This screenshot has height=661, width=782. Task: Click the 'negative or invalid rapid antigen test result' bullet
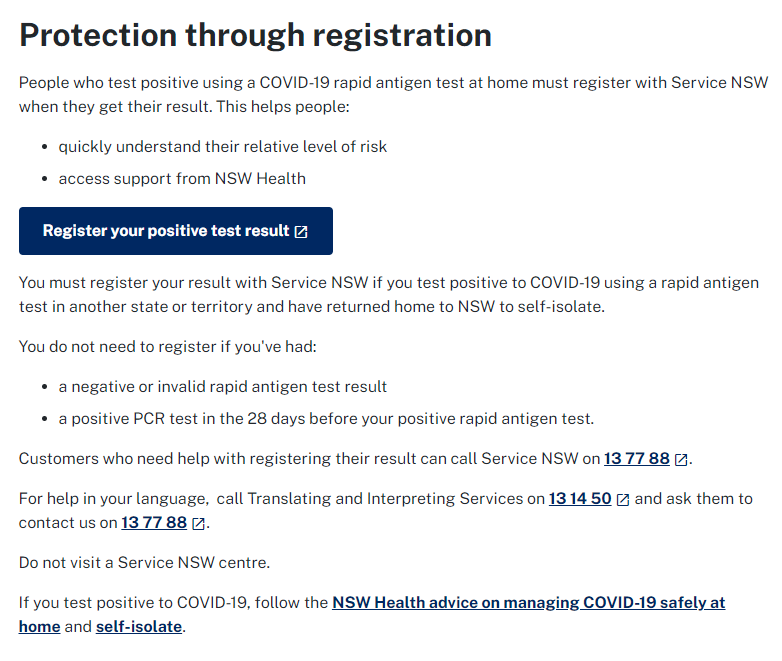(222, 387)
